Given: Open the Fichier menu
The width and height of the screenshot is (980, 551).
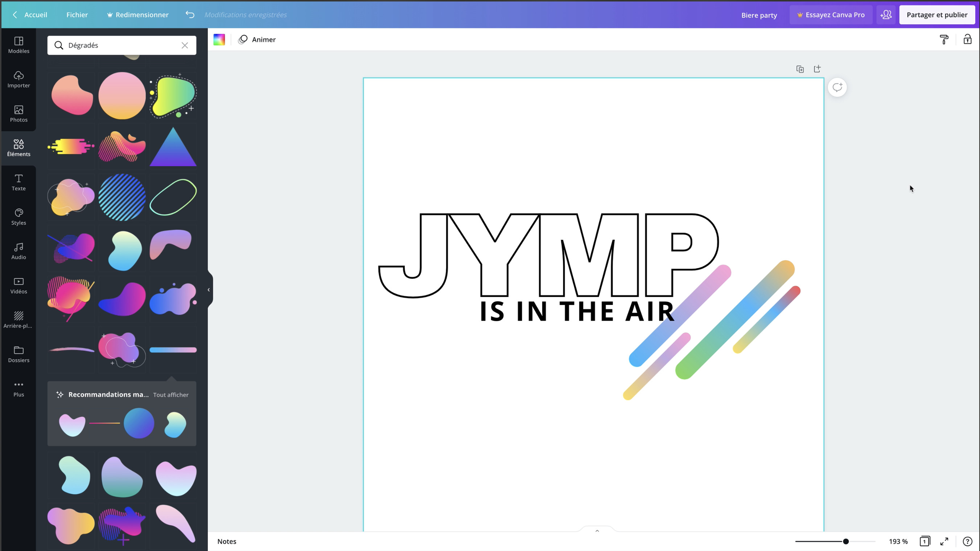Looking at the screenshot, I should 77,14.
